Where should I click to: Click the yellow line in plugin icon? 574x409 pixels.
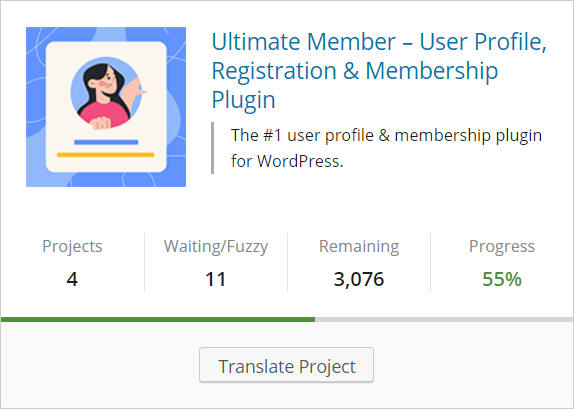pyautogui.click(x=105, y=155)
